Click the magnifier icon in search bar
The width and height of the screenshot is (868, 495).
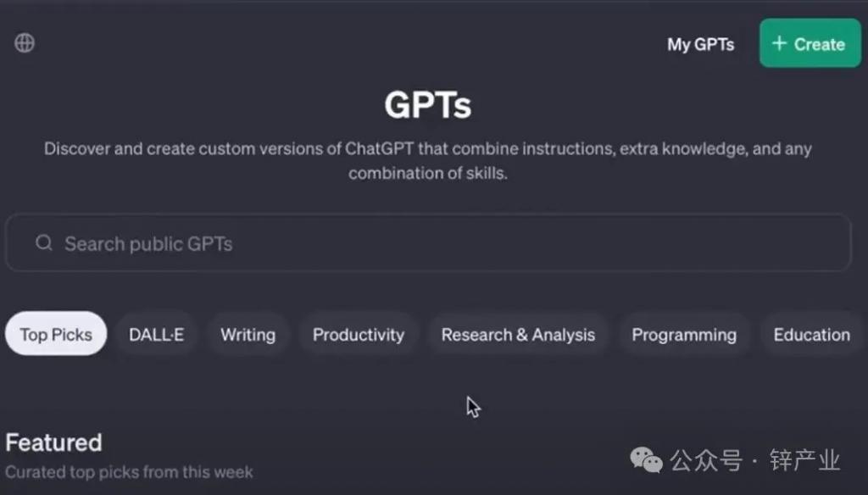click(x=44, y=242)
